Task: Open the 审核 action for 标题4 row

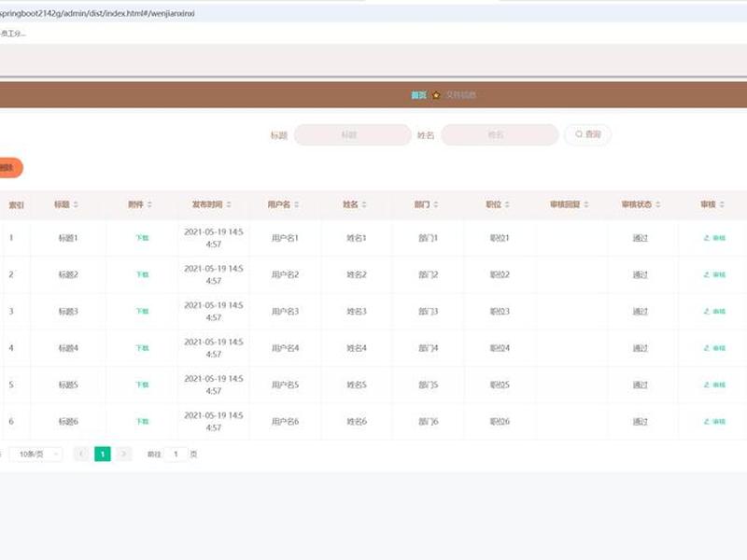Action: coord(714,348)
